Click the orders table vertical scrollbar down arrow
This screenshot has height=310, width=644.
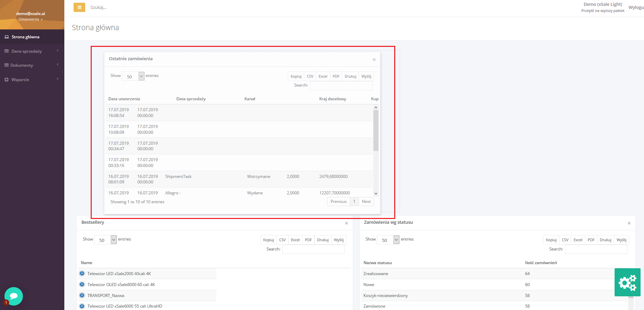pyautogui.click(x=376, y=194)
